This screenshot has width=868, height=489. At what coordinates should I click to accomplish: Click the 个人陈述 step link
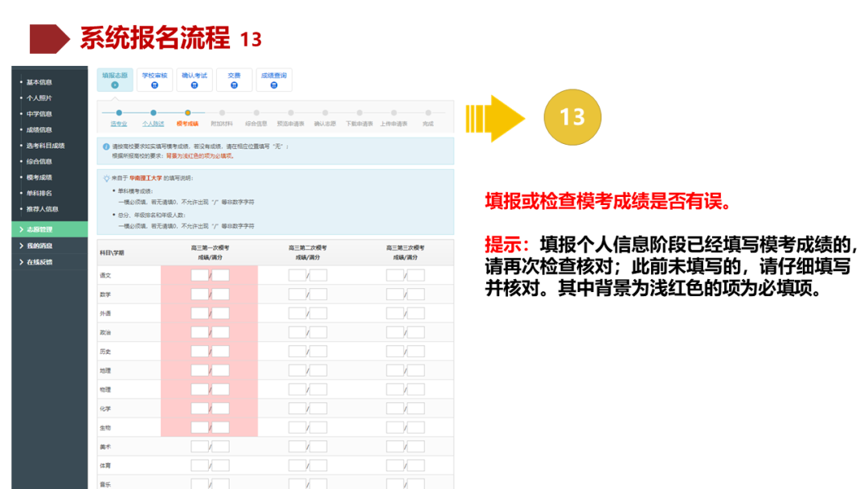[x=152, y=124]
